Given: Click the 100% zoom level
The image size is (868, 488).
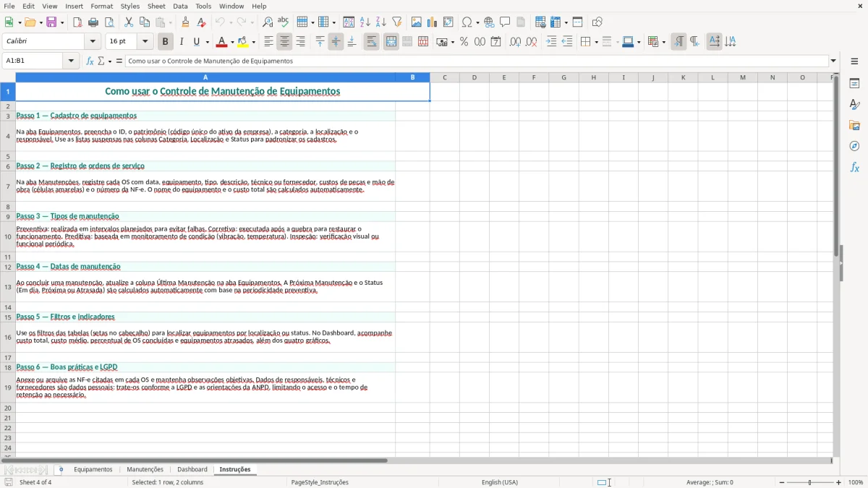Looking at the screenshot, I should [x=856, y=482].
